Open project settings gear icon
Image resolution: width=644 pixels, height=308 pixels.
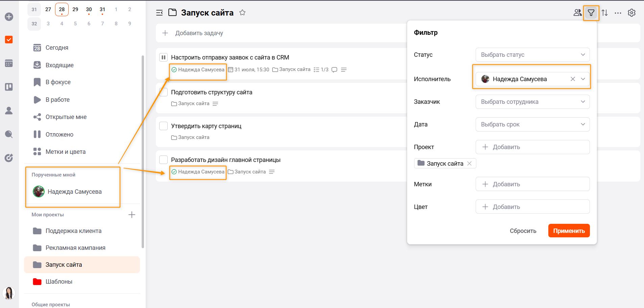point(631,13)
